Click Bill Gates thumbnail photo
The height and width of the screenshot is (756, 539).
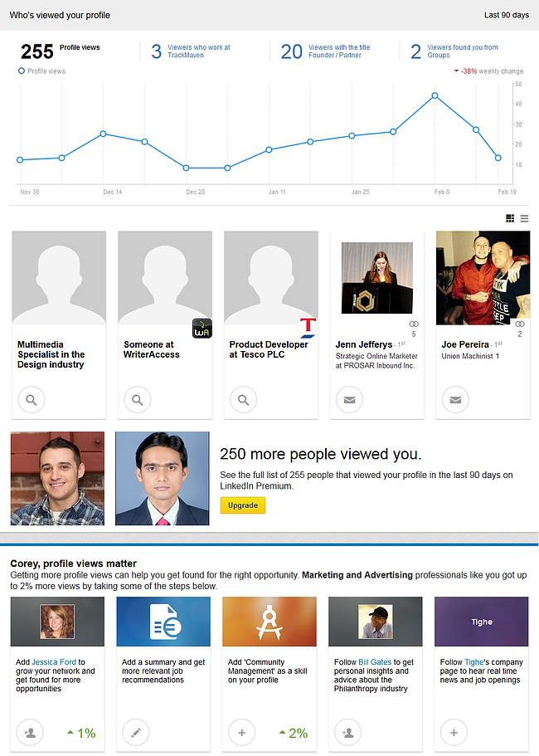(x=376, y=622)
